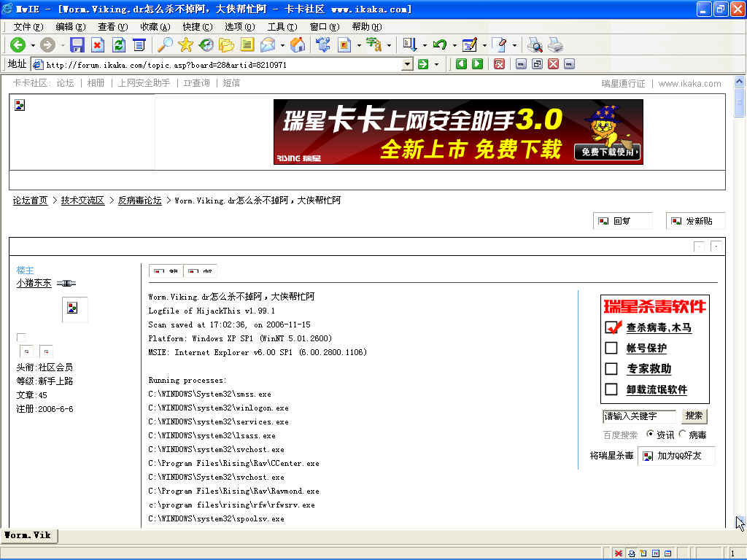This screenshot has width=747, height=560.
Task: Click the Printer icon
Action: 555,45
